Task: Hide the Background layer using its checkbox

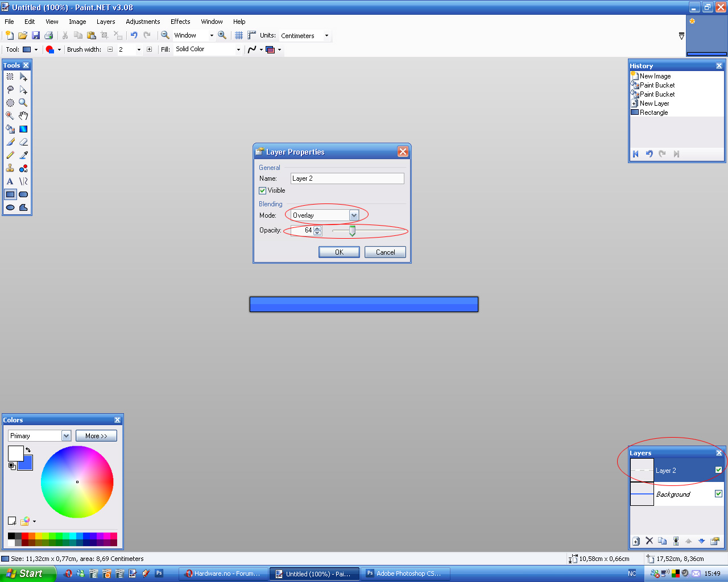Action: (x=718, y=494)
